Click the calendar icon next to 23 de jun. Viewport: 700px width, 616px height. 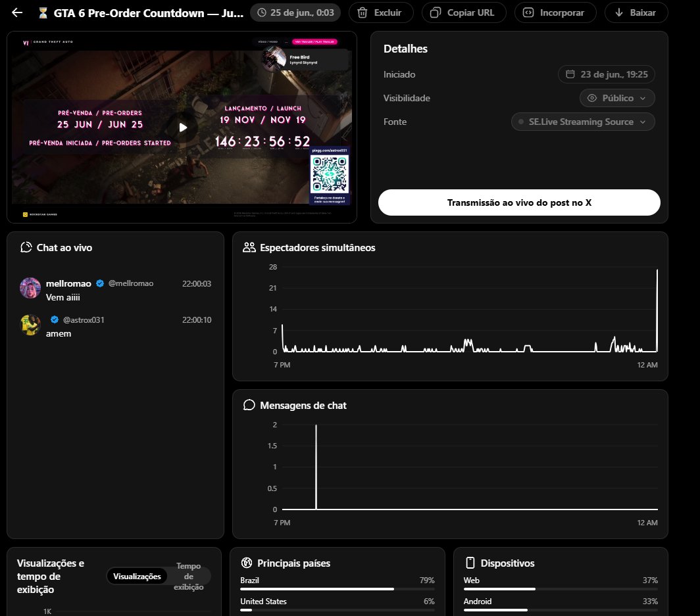pyautogui.click(x=570, y=74)
